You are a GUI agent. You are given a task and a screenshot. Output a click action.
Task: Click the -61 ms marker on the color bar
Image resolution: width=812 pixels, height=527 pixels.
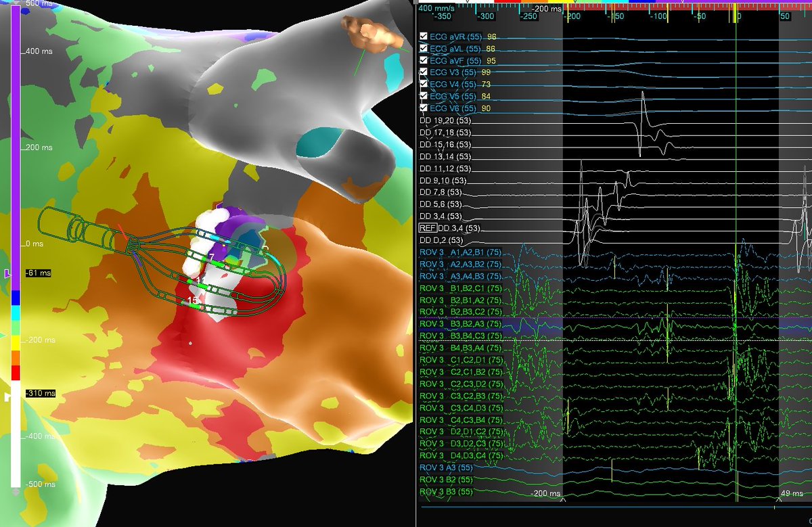37,274
